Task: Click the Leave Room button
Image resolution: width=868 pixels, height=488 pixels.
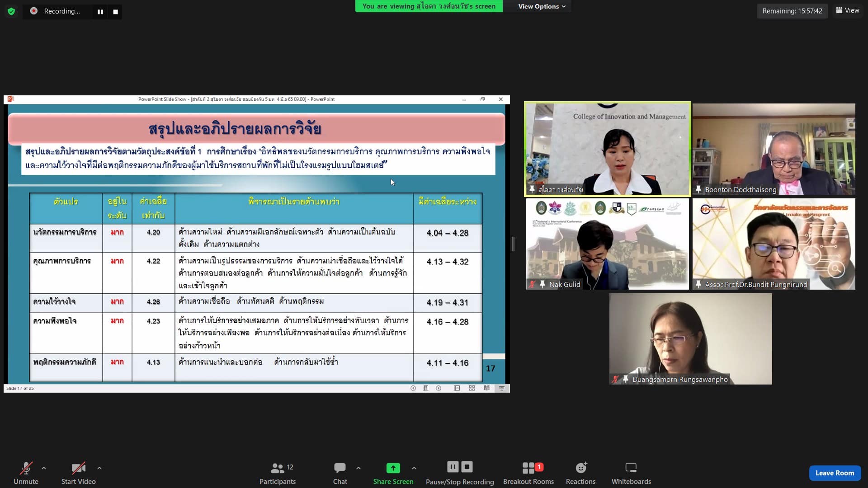Action: click(835, 473)
